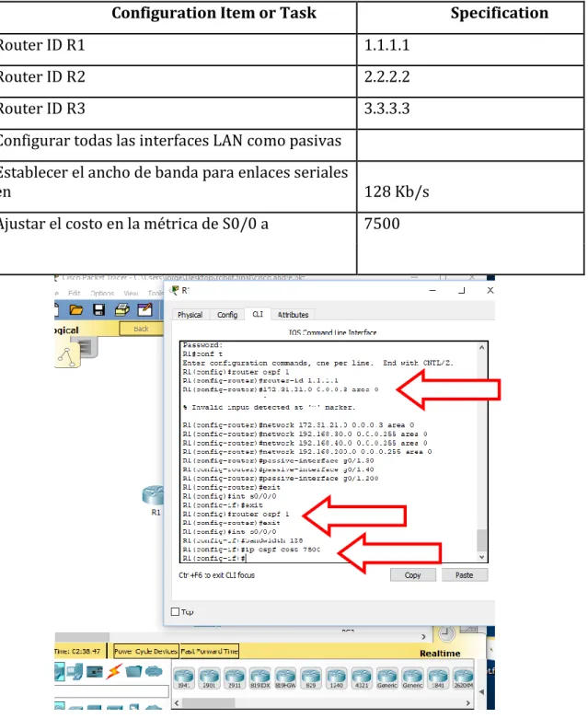This screenshot has width=588, height=718.
Task: Select the Connections lightning bolt icon
Action: pyautogui.click(x=114, y=671)
